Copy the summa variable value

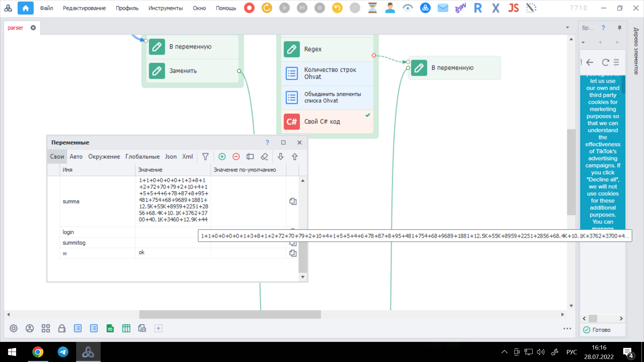coord(293,201)
